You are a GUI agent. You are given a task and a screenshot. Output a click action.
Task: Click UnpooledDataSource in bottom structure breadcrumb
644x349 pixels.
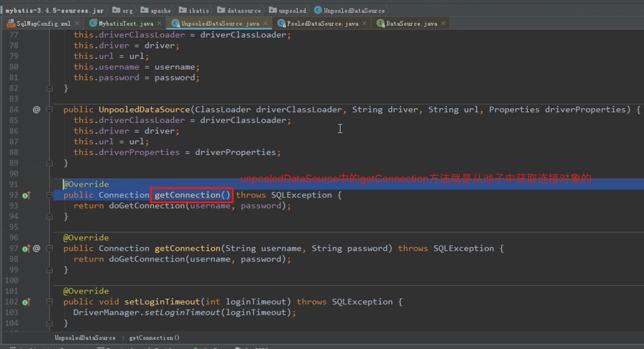pos(85,338)
